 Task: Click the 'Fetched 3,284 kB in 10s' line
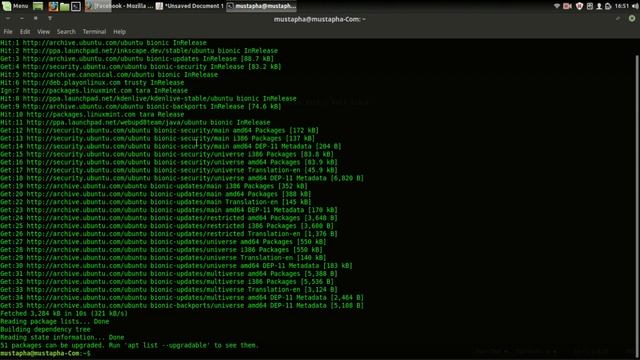coord(64,313)
